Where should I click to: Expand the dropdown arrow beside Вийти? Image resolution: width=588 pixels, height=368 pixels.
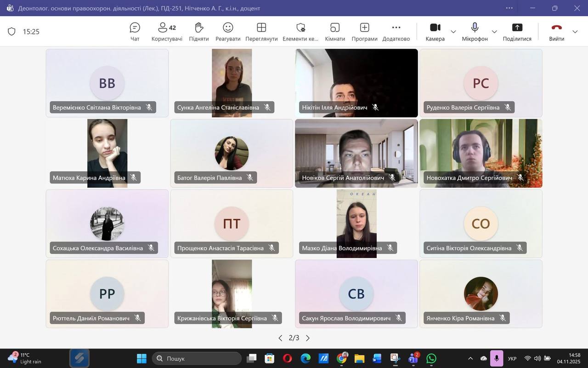575,32
